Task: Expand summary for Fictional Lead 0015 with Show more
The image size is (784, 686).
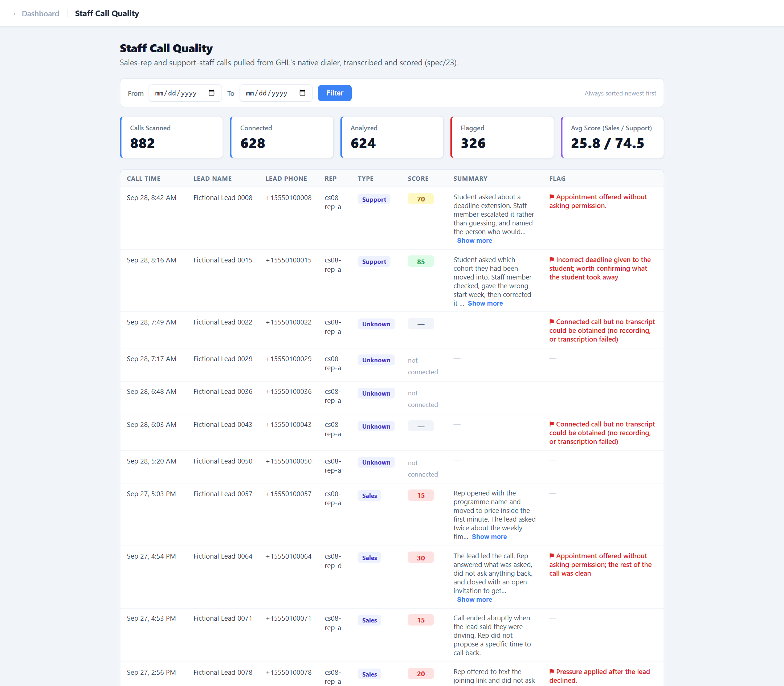Action: 485,303
